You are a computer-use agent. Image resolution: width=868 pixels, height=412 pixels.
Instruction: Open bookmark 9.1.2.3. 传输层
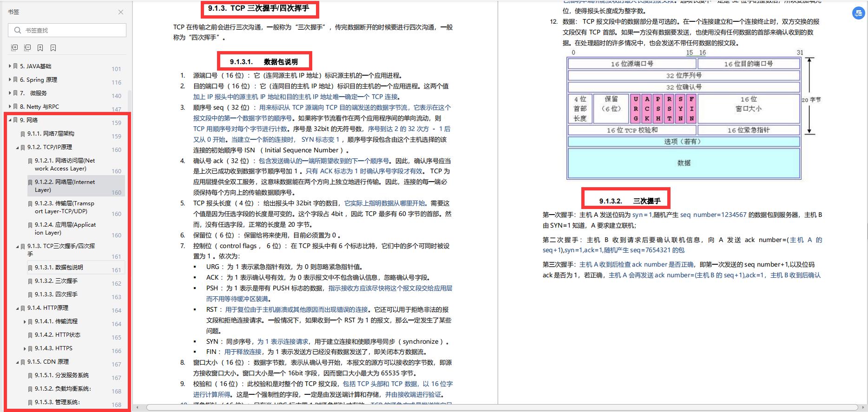[65, 207]
